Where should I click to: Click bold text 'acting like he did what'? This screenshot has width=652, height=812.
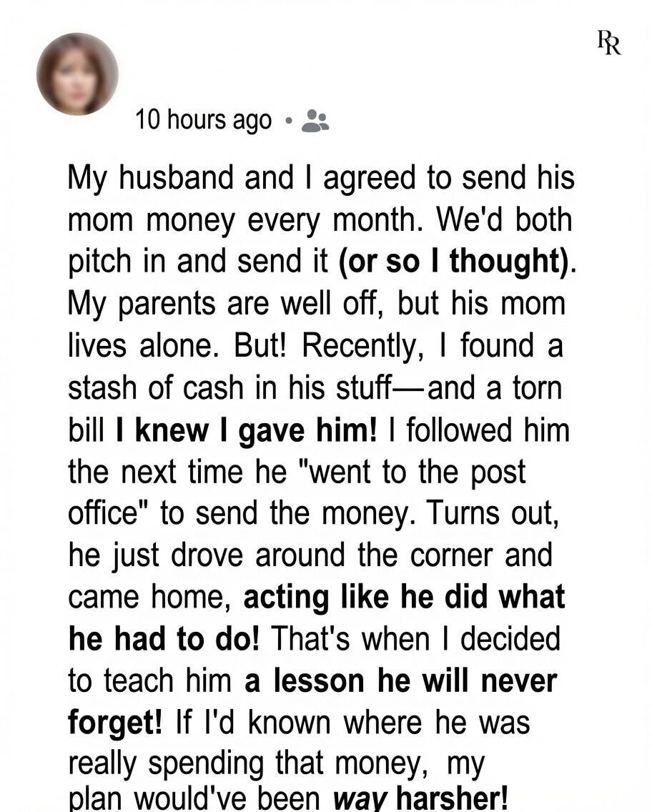tap(404, 597)
